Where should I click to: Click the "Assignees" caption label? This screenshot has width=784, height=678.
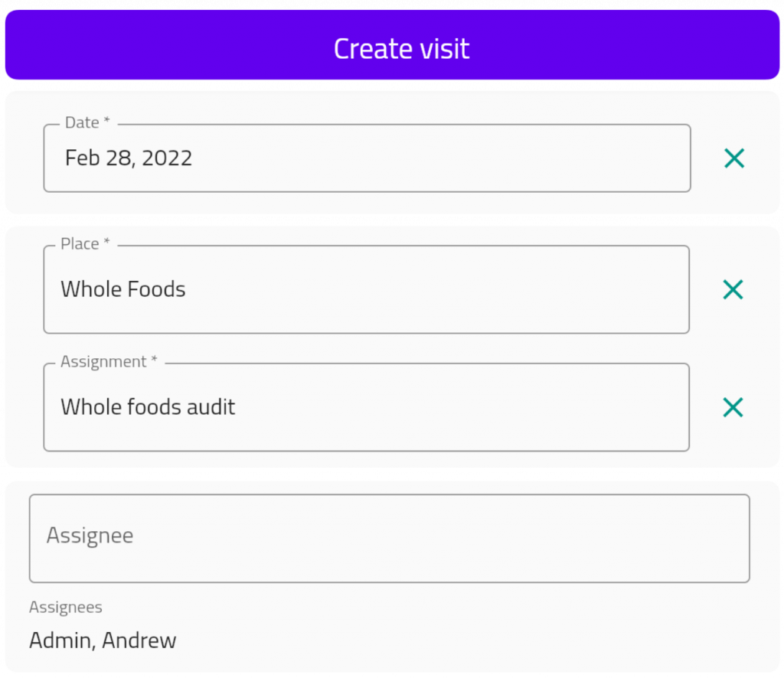point(66,608)
